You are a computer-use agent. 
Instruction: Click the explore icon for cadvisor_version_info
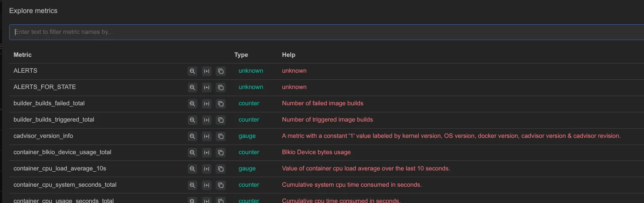tap(192, 136)
